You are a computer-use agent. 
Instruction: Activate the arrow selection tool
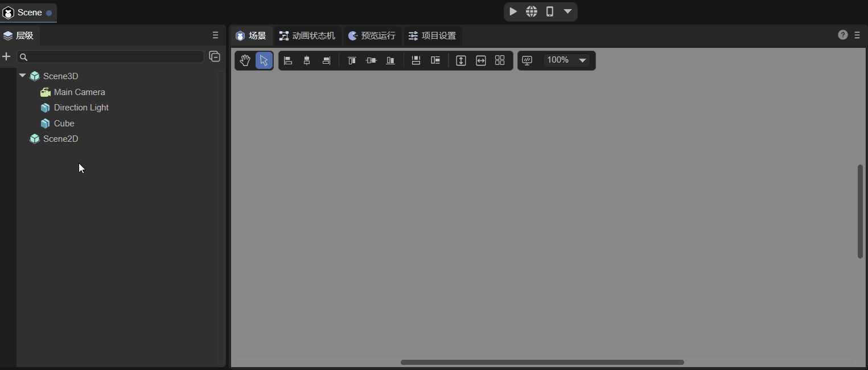click(264, 61)
